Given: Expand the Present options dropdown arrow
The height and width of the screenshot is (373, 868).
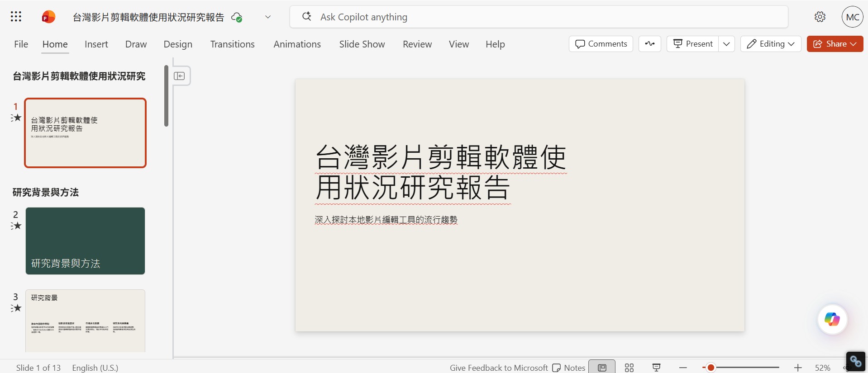Looking at the screenshot, I should click(726, 44).
